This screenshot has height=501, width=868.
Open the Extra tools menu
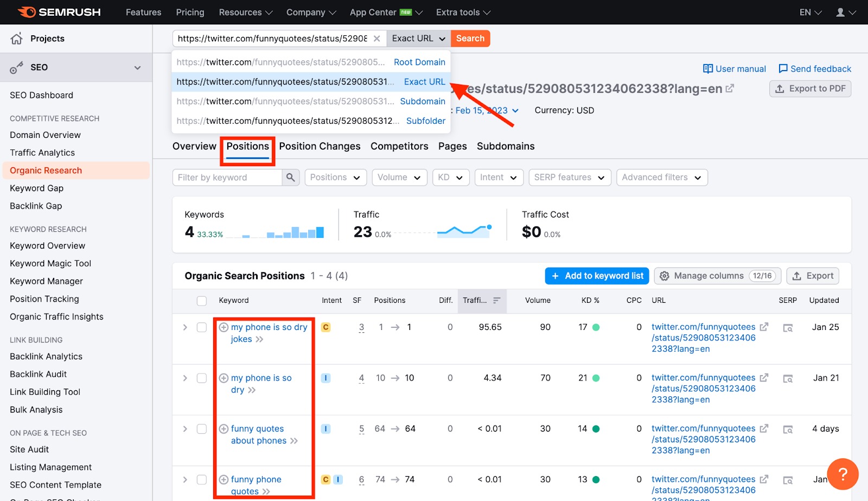click(x=463, y=12)
